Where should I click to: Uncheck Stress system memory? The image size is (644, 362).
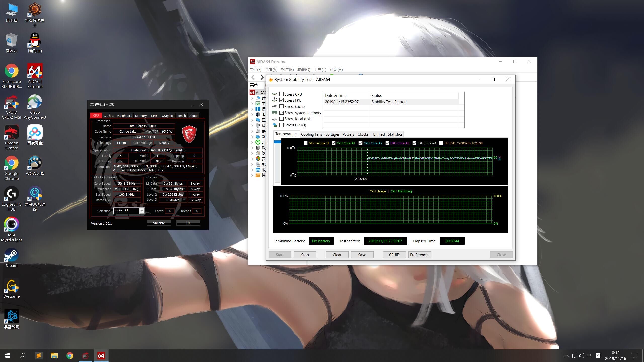pos(281,113)
